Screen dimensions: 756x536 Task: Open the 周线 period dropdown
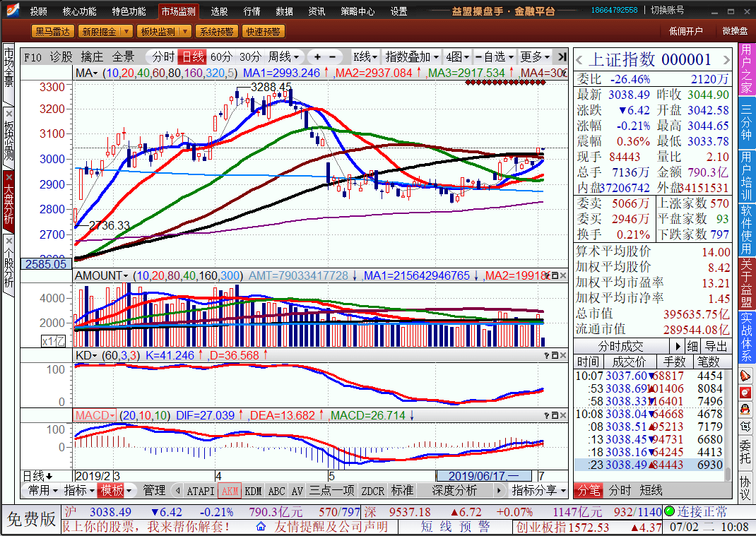(283, 57)
